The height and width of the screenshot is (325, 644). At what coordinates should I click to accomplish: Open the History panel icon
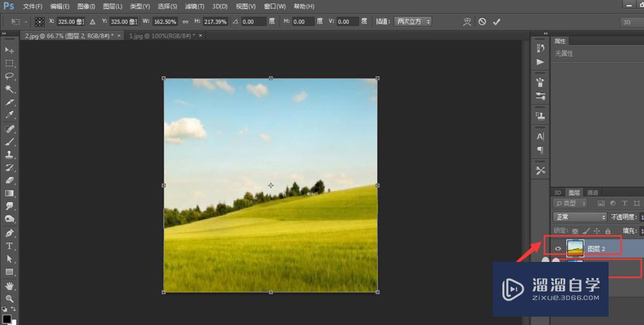(x=540, y=48)
